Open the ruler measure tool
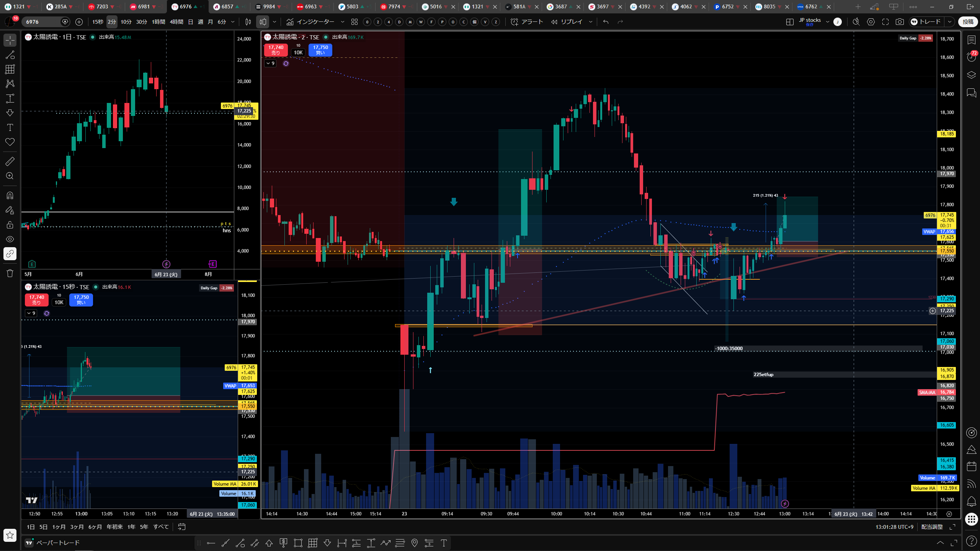Viewport: 980px width, 551px height. tap(10, 161)
